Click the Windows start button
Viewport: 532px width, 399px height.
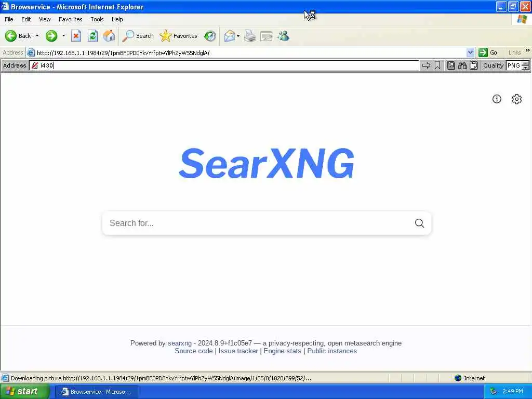point(24,392)
